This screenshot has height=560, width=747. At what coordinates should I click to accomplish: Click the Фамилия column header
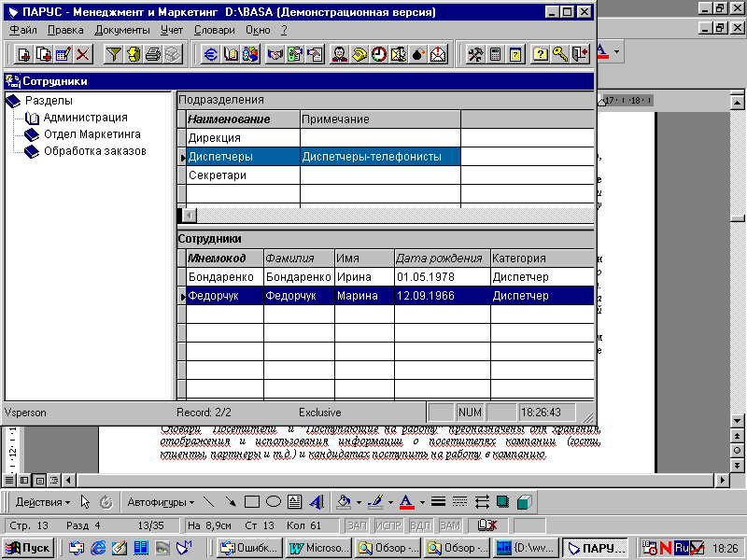[x=299, y=259]
